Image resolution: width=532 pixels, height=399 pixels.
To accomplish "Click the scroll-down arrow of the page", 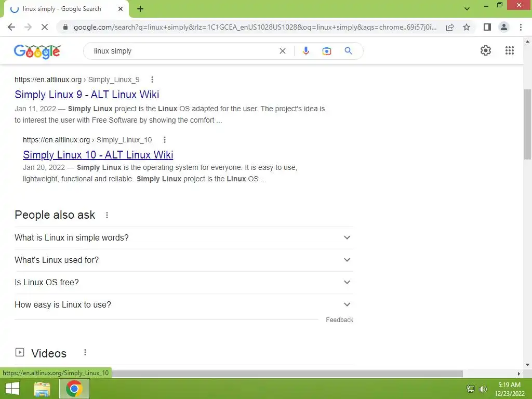I will coord(527,365).
